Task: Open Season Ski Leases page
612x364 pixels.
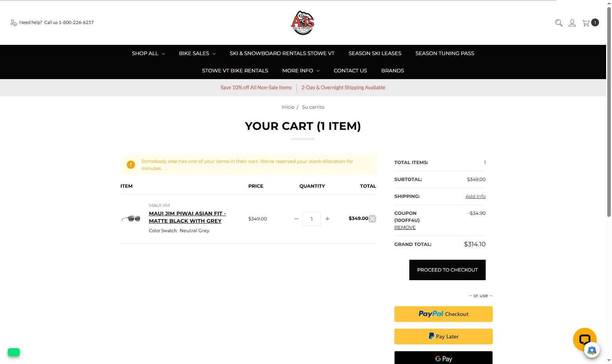Action: [375, 54]
